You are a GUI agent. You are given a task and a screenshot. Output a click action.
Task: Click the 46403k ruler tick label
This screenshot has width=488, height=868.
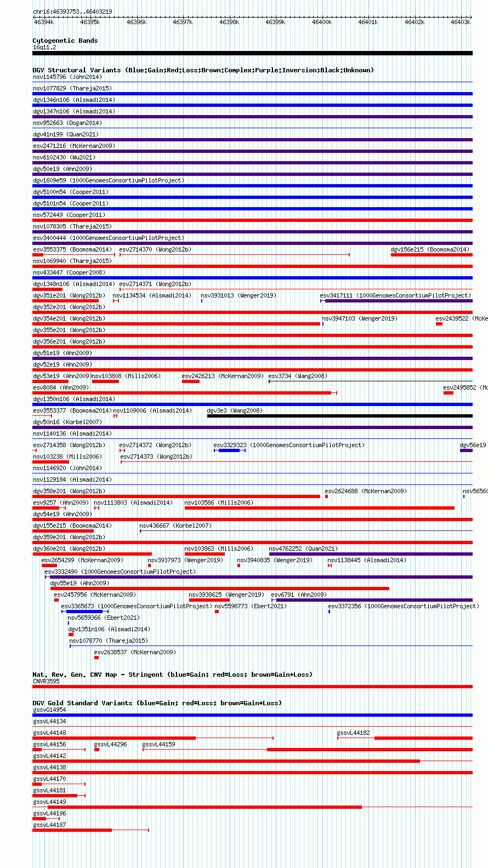click(x=461, y=22)
